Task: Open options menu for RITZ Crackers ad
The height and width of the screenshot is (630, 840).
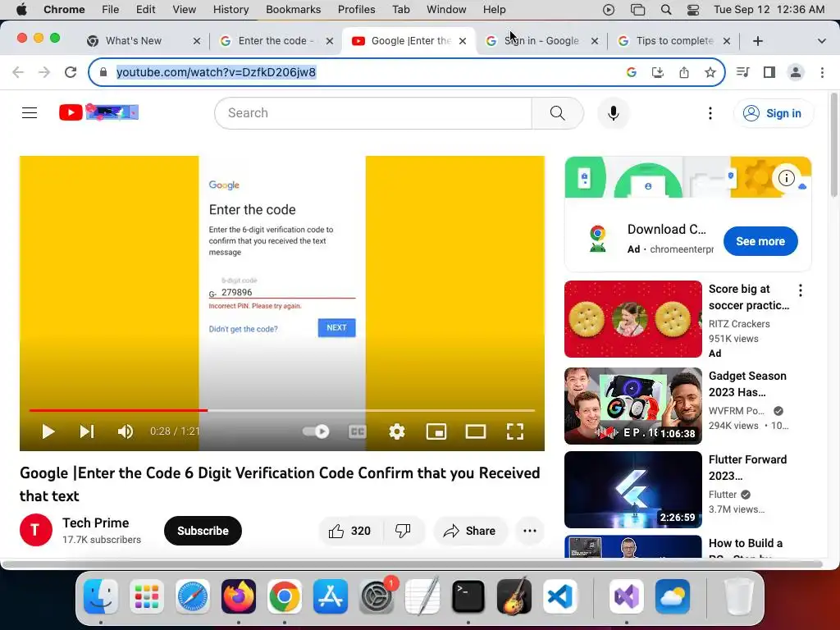Action: point(801,290)
